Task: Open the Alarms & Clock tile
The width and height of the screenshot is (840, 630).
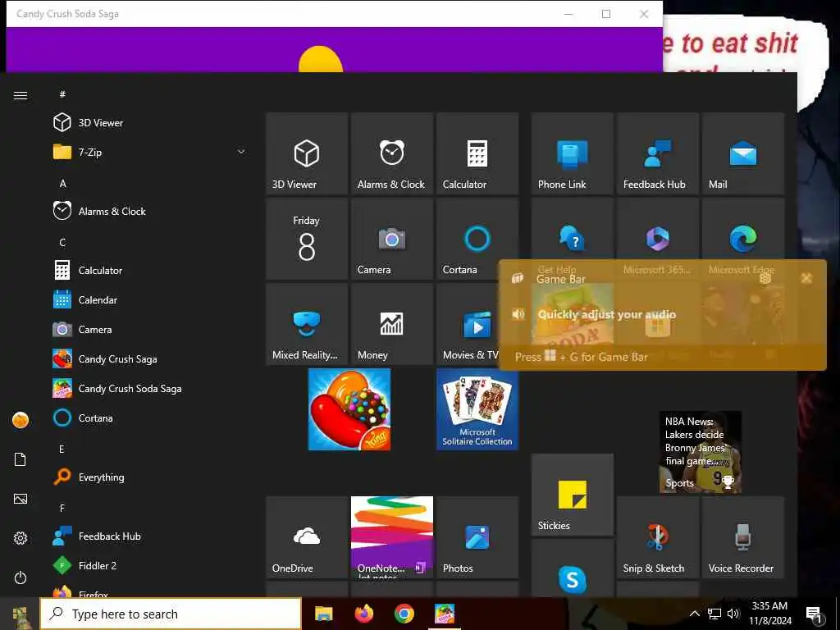Action: click(x=391, y=153)
